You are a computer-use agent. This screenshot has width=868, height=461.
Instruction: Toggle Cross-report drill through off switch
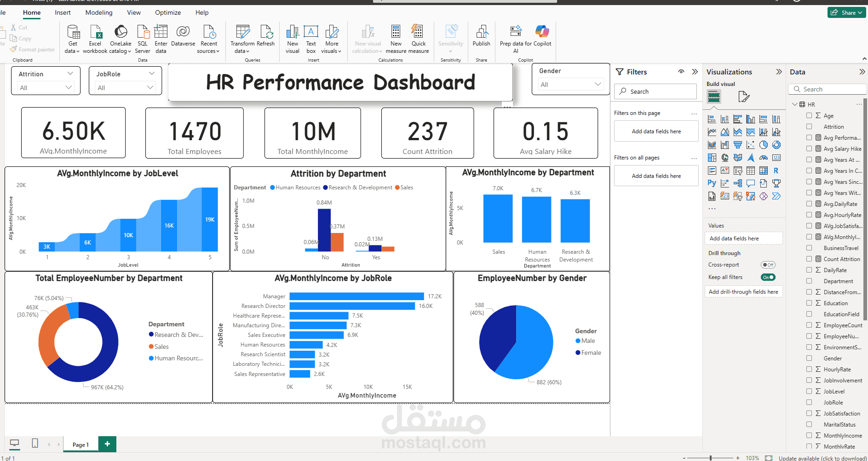768,265
